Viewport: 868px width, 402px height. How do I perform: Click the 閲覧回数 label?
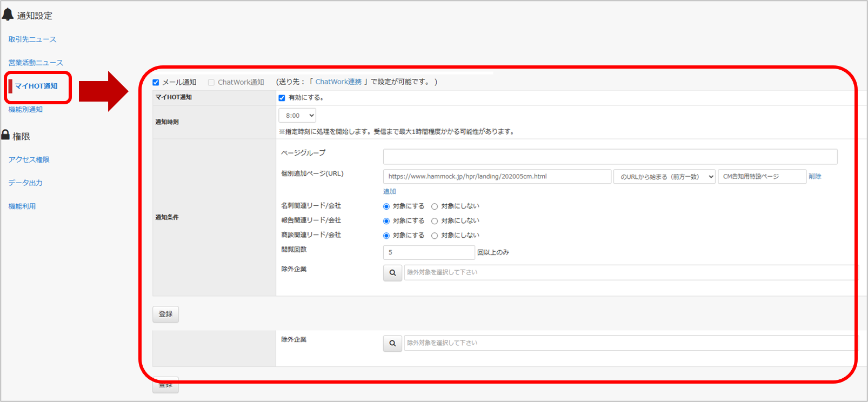coord(294,250)
